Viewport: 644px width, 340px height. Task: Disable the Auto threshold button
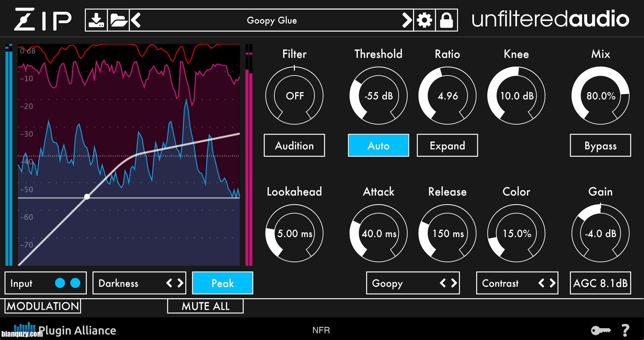(x=379, y=145)
